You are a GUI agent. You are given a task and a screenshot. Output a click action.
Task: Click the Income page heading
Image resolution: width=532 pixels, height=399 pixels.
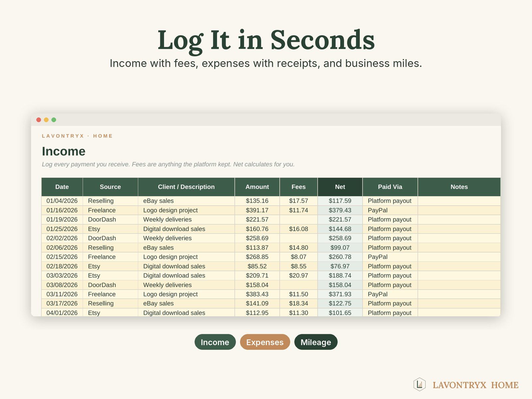pos(64,151)
